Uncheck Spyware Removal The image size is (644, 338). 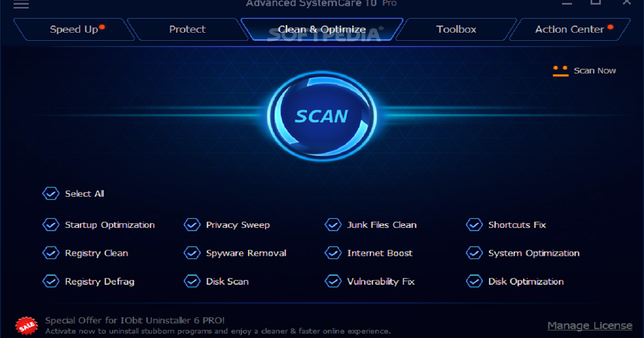pos(192,253)
